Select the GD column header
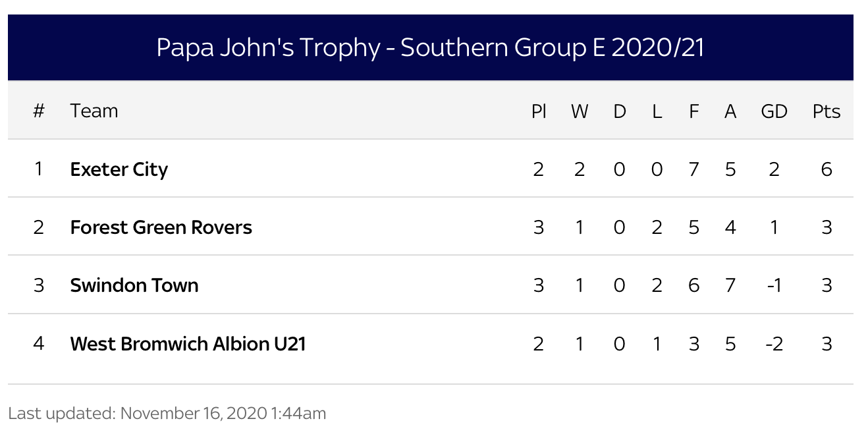The width and height of the screenshot is (868, 448). tap(774, 111)
